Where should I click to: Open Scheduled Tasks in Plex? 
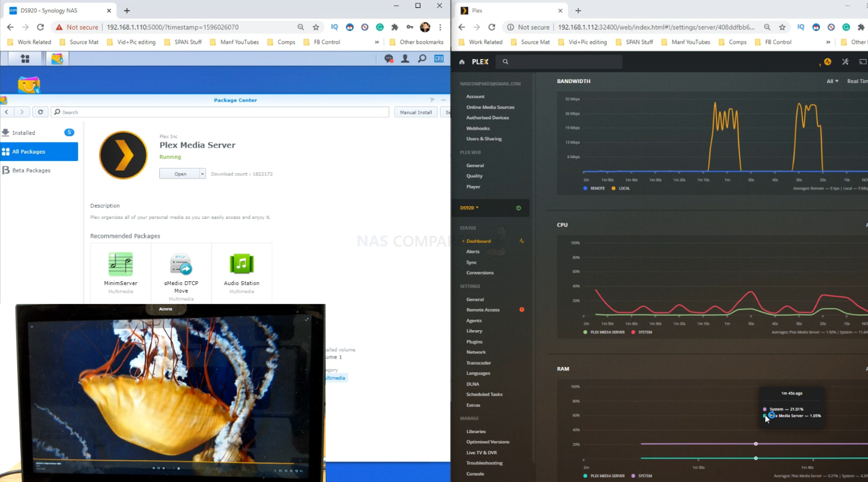(x=484, y=395)
